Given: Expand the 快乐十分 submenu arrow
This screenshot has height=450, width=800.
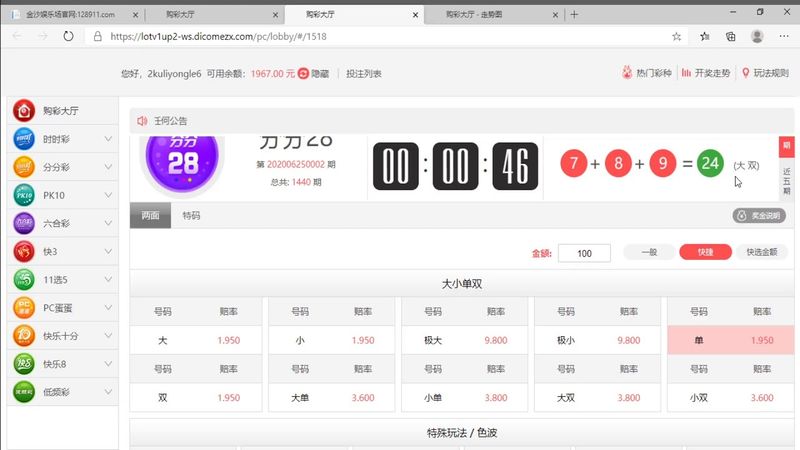Looking at the screenshot, I should point(108,336).
